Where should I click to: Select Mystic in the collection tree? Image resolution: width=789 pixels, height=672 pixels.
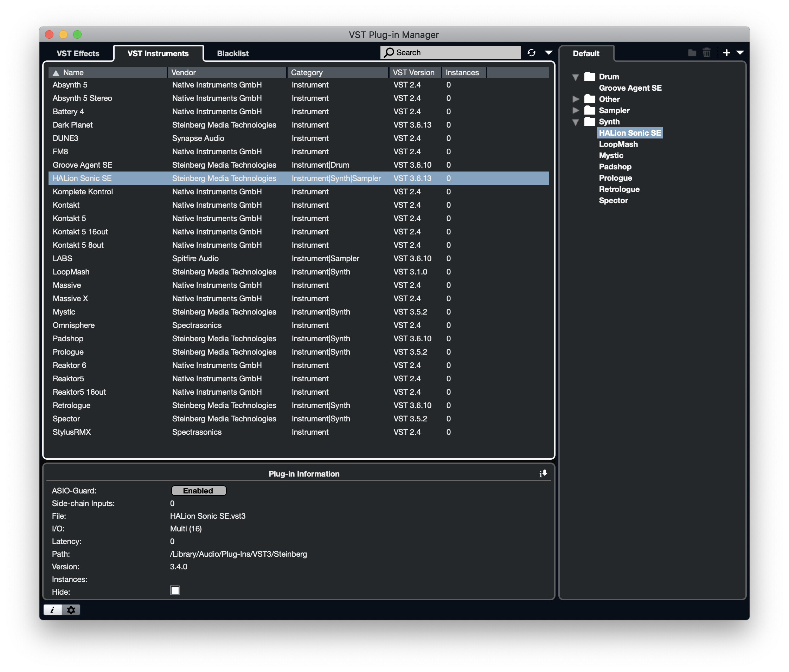point(611,155)
